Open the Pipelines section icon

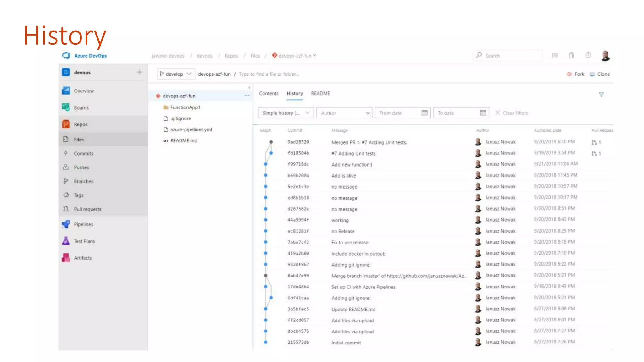[x=66, y=224]
